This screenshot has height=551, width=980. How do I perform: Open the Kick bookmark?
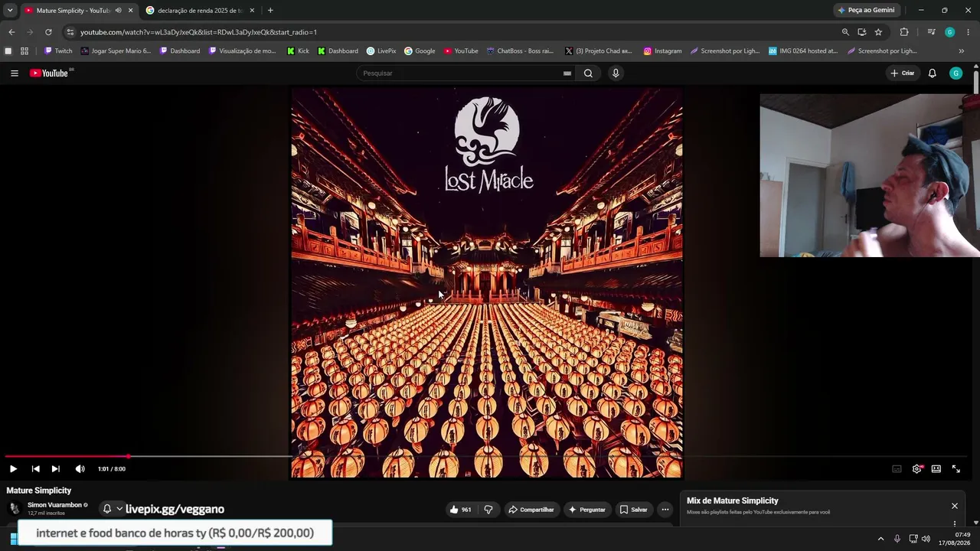298,51
